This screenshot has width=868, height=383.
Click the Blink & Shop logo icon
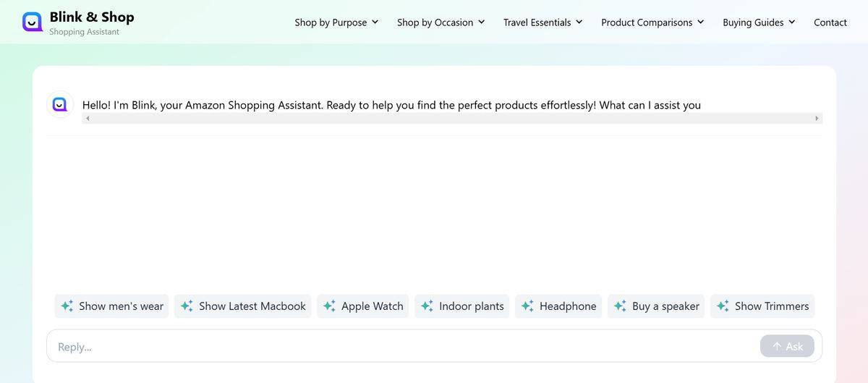pyautogui.click(x=32, y=22)
